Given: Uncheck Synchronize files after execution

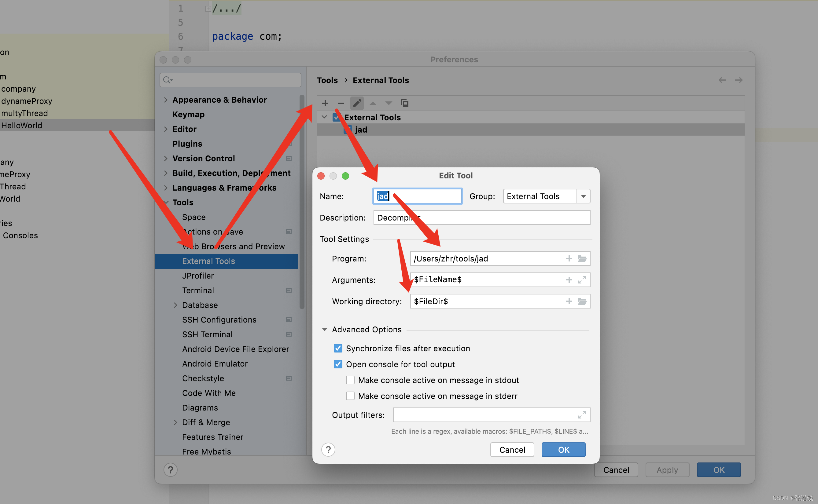Looking at the screenshot, I should coord(338,348).
